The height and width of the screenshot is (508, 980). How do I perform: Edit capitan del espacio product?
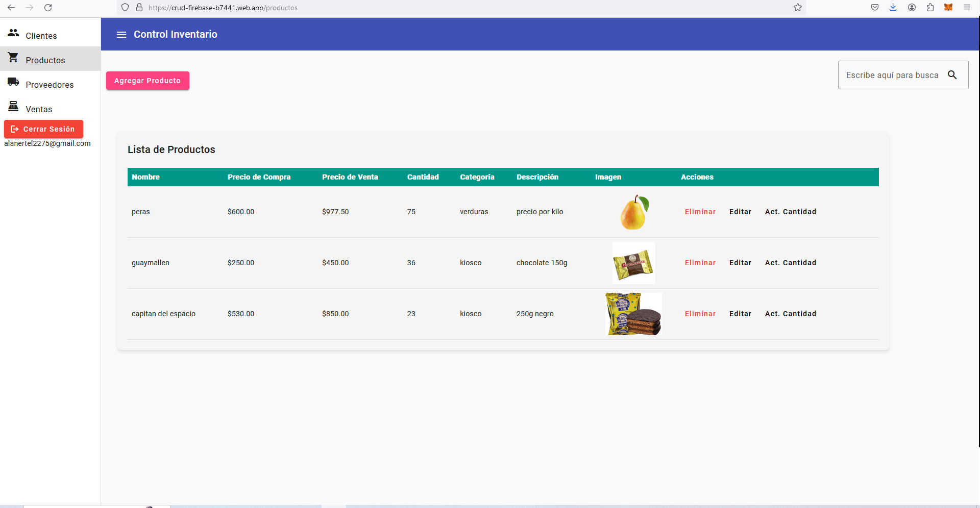point(740,314)
